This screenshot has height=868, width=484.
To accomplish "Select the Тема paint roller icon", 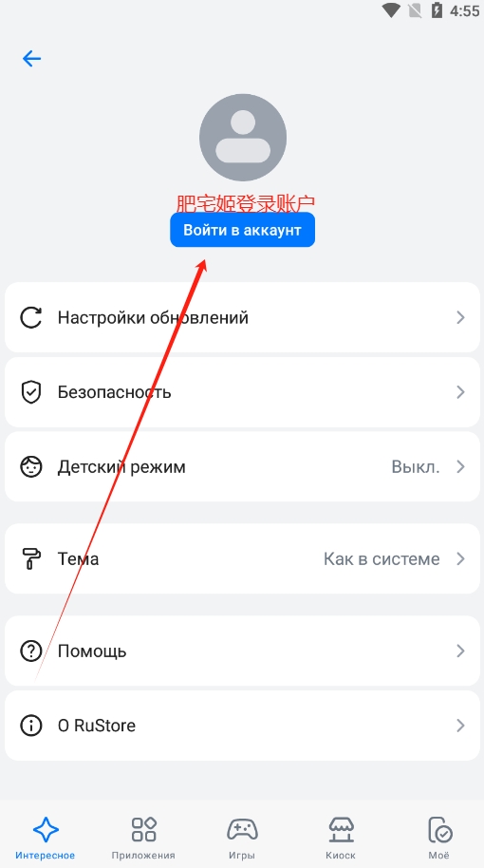I will pyautogui.click(x=31, y=558).
